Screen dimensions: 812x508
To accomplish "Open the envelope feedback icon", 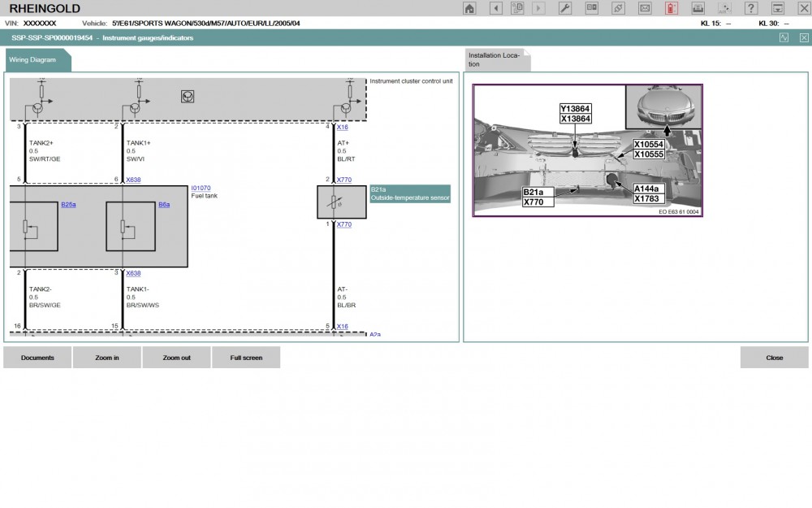I will [645, 8].
